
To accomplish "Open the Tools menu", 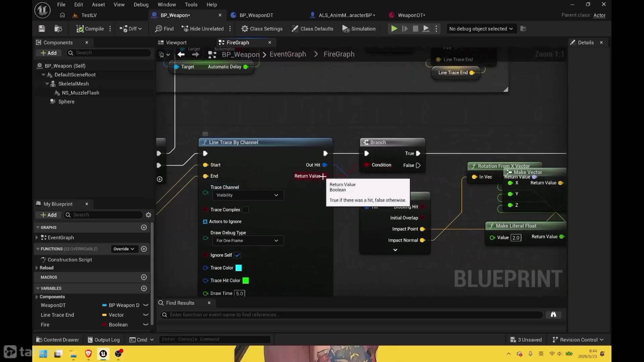I will 191,5.
